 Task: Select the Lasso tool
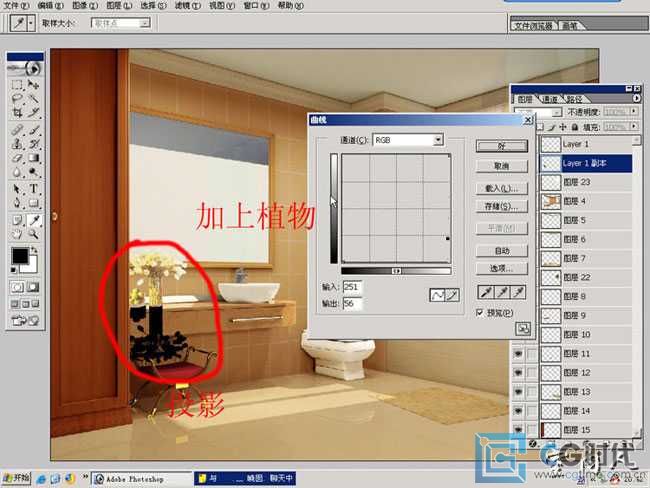coord(17,99)
